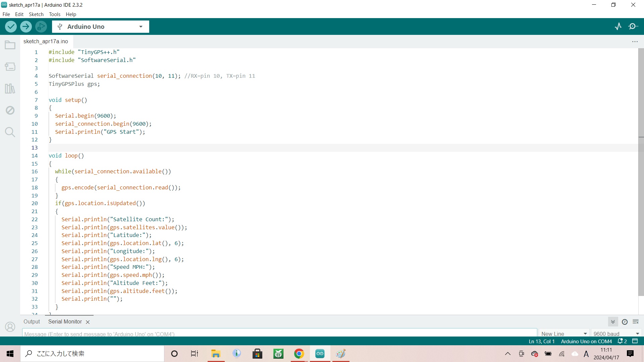The width and height of the screenshot is (644, 362).
Task: Click the Serial.println("GPS Start") line
Action: pos(100,132)
